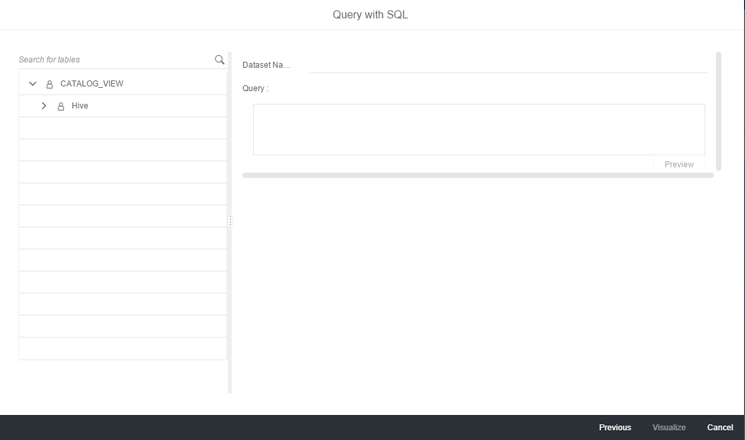Click the Visualize button
Image resolution: width=745 pixels, height=440 pixels.
[669, 427]
